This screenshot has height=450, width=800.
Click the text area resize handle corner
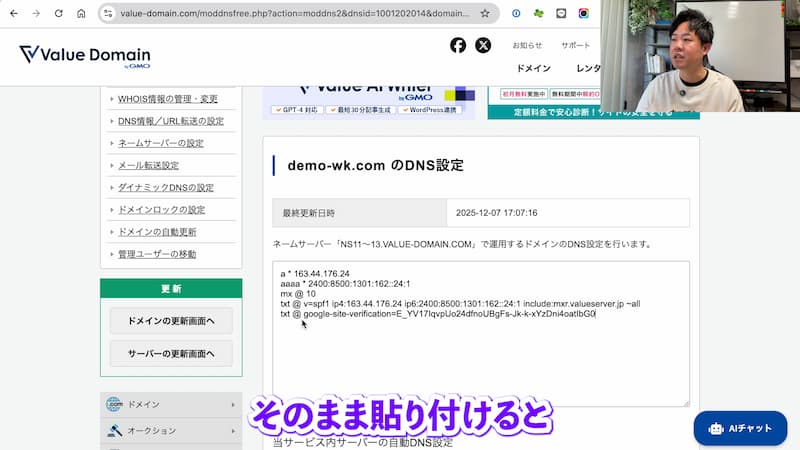pyautogui.click(x=686, y=404)
